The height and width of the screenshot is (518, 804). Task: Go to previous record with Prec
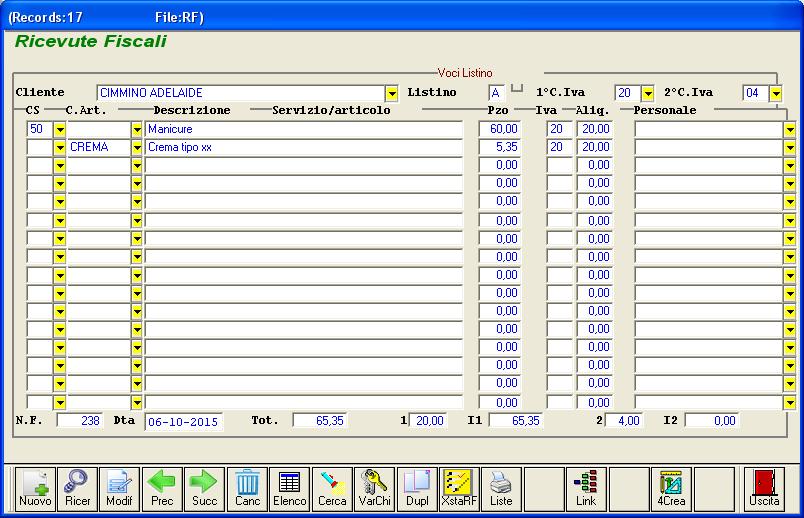click(x=162, y=489)
